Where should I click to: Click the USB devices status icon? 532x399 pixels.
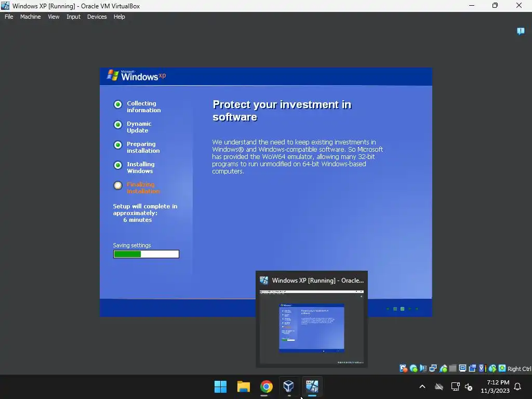[x=443, y=368]
